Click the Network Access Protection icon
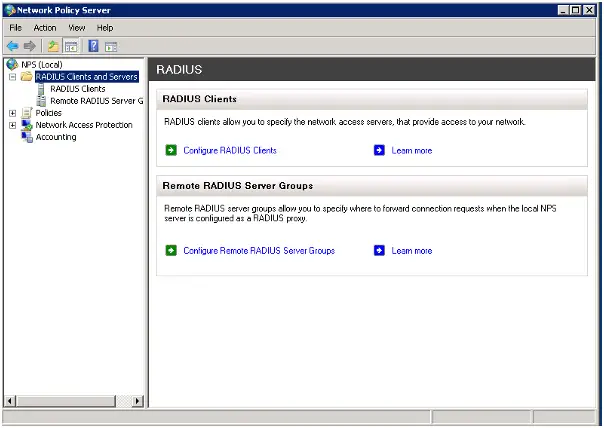 click(27, 125)
